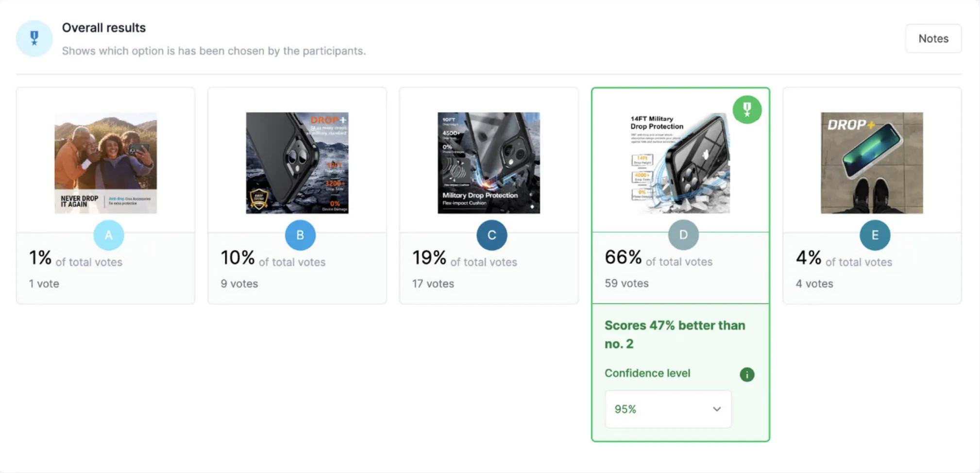Click the circle badge labeled D
This screenshot has width=980, height=473.
[683, 235]
